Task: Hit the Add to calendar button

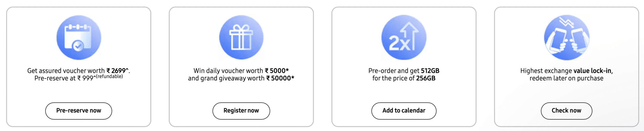Action: click(x=404, y=111)
